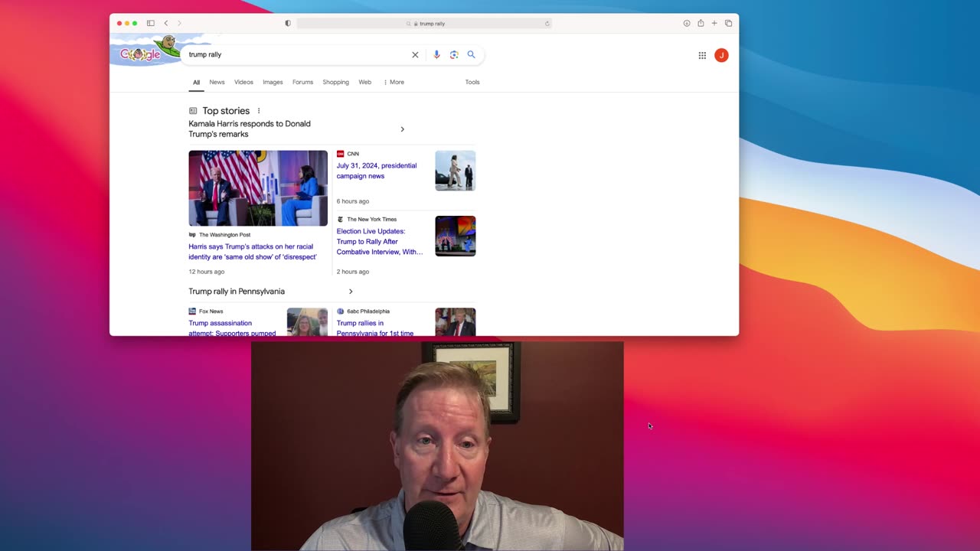The width and height of the screenshot is (980, 551).
Task: Expand the More search filters menu
Action: tap(394, 82)
